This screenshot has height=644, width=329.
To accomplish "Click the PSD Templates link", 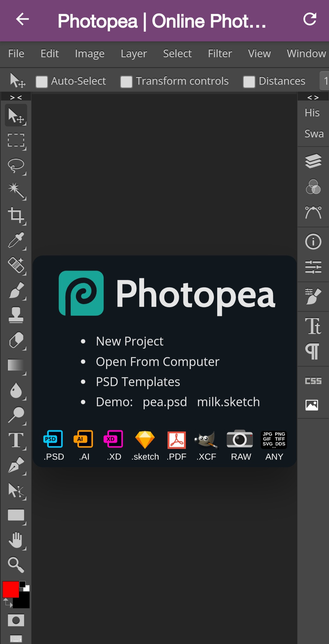I will point(138,382).
